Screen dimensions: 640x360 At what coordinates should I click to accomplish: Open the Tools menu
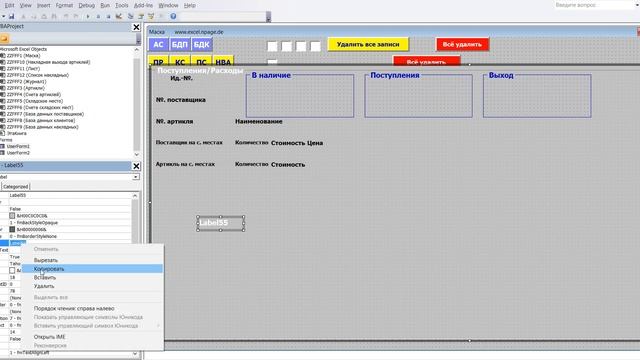tap(122, 5)
